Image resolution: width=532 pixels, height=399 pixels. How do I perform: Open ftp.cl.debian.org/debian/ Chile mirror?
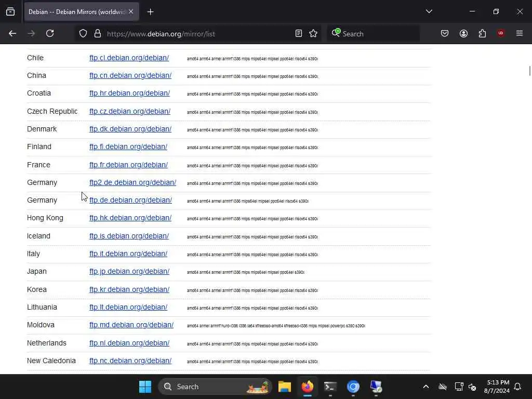tap(129, 58)
